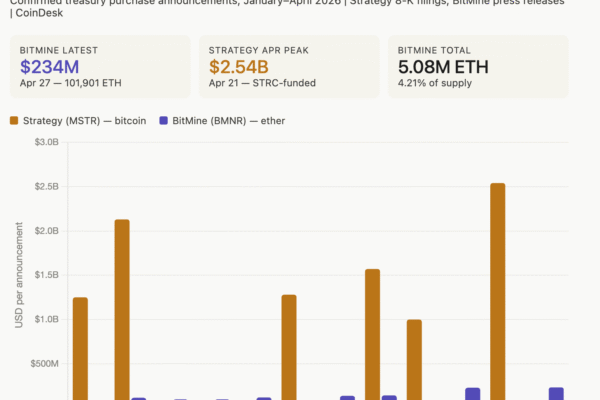The width and height of the screenshot is (600, 400).
Task: Click the $234M value
Action: tap(49, 67)
